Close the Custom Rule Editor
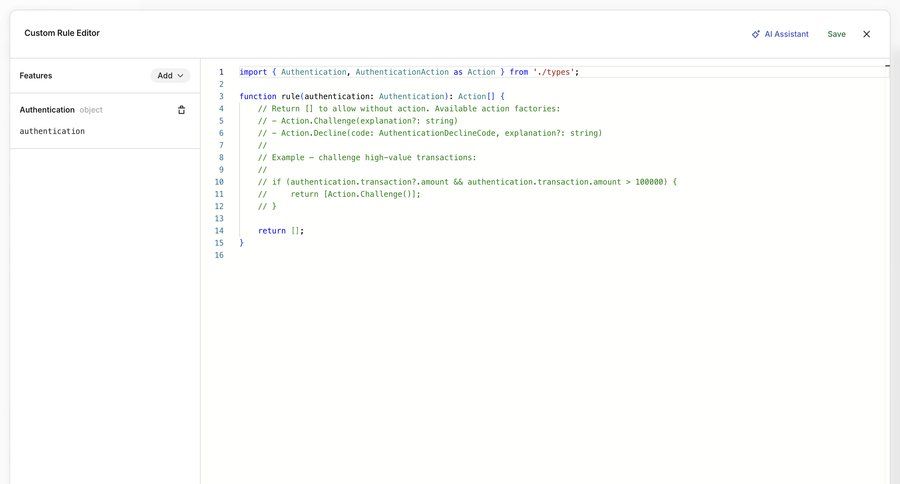The image size is (900, 484). click(x=867, y=34)
